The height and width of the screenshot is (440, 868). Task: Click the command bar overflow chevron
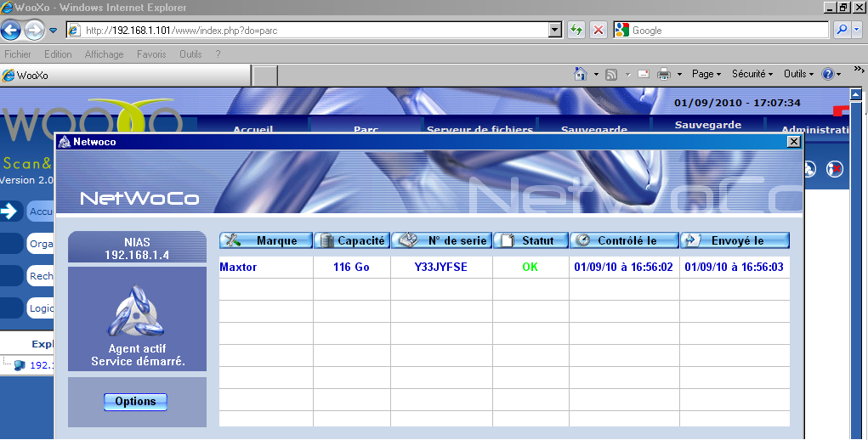[859, 69]
